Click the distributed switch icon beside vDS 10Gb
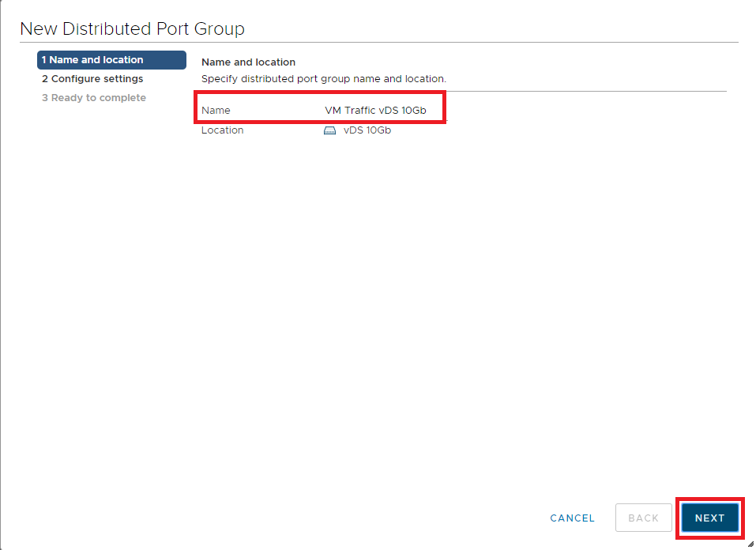This screenshot has width=756, height=550. (330, 130)
